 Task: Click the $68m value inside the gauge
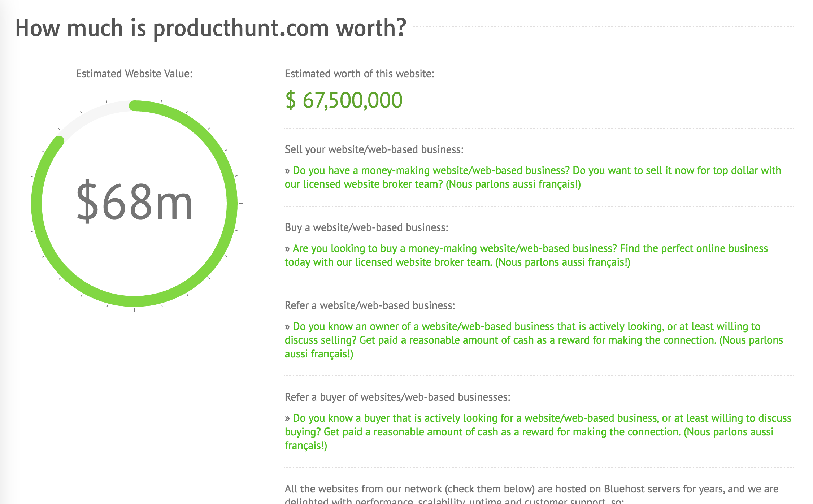click(134, 201)
